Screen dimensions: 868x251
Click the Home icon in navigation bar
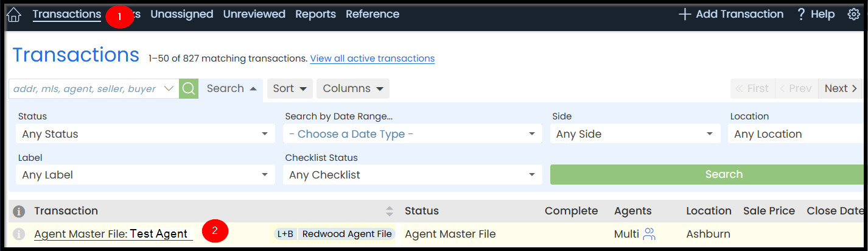point(13,15)
